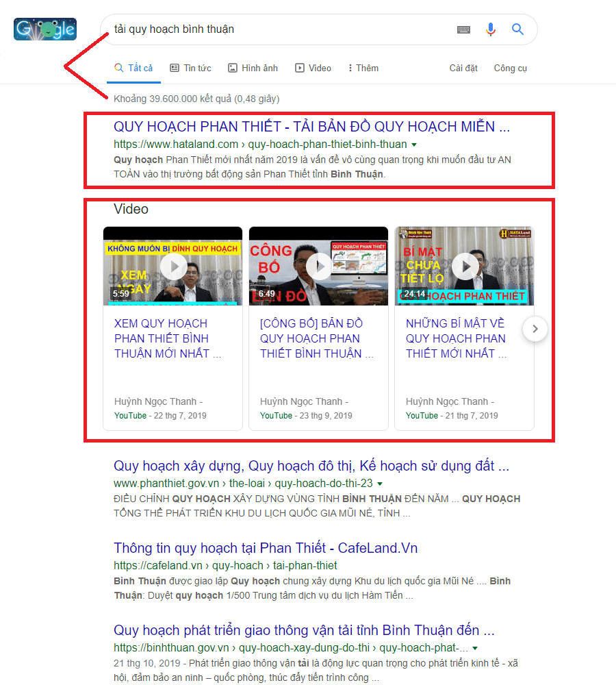The width and height of the screenshot is (616, 685).
Task: Switch to the 'Tin tức' tab
Action: click(x=190, y=68)
